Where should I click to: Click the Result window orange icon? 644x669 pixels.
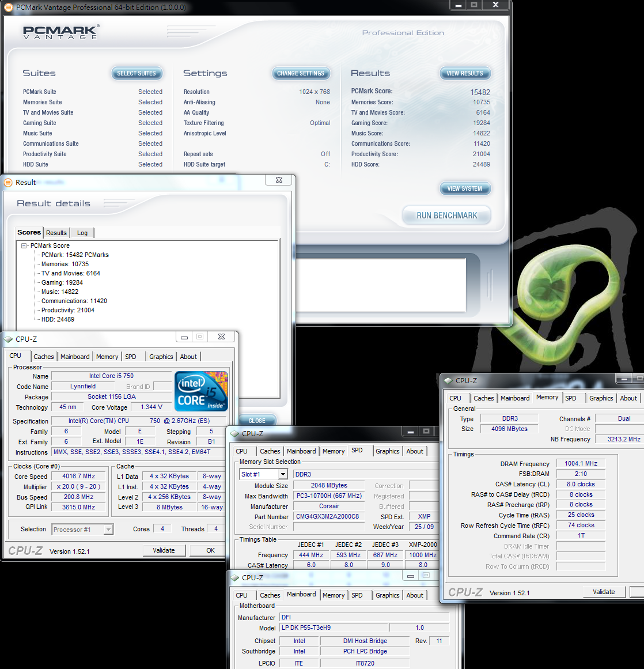point(8,182)
